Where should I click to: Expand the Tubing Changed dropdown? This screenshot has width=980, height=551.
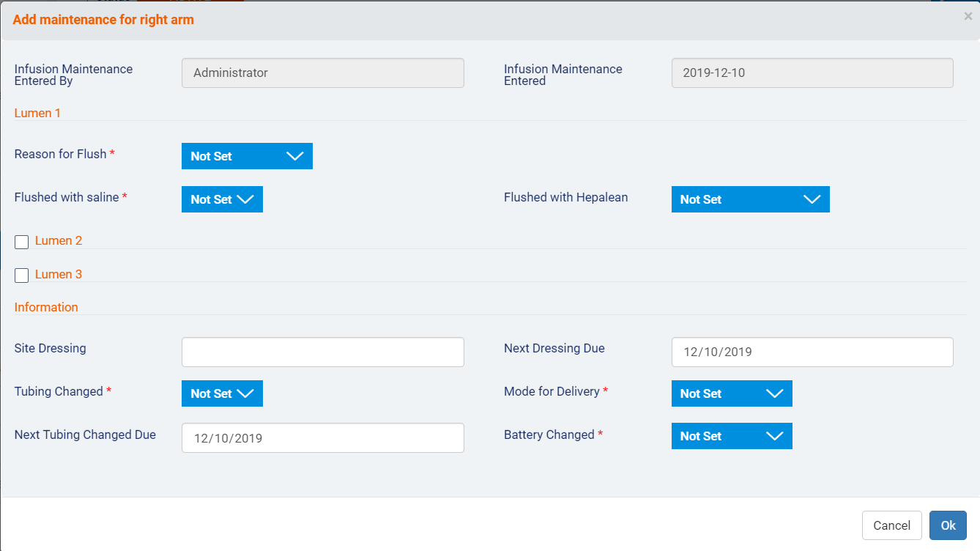[222, 393]
